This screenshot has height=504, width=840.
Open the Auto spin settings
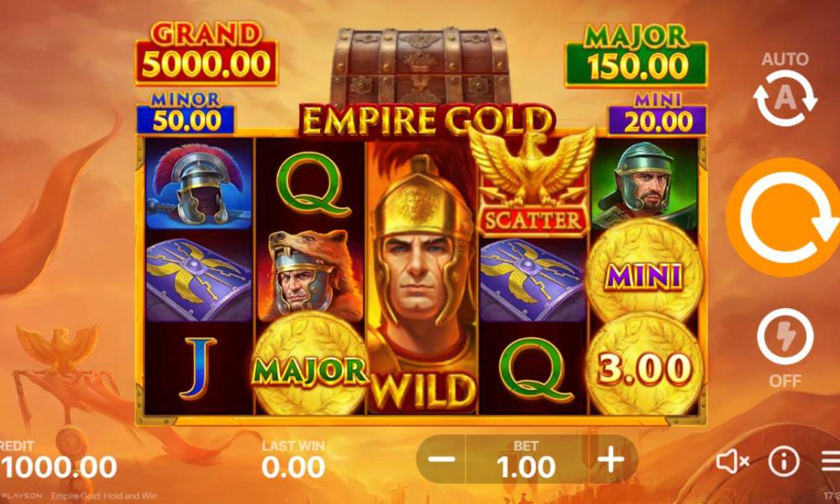click(x=785, y=89)
